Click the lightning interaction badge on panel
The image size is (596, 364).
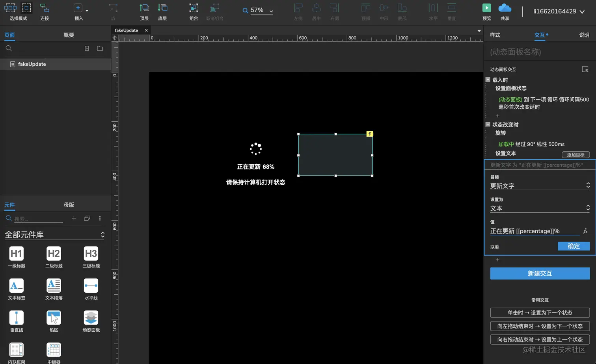tap(369, 134)
